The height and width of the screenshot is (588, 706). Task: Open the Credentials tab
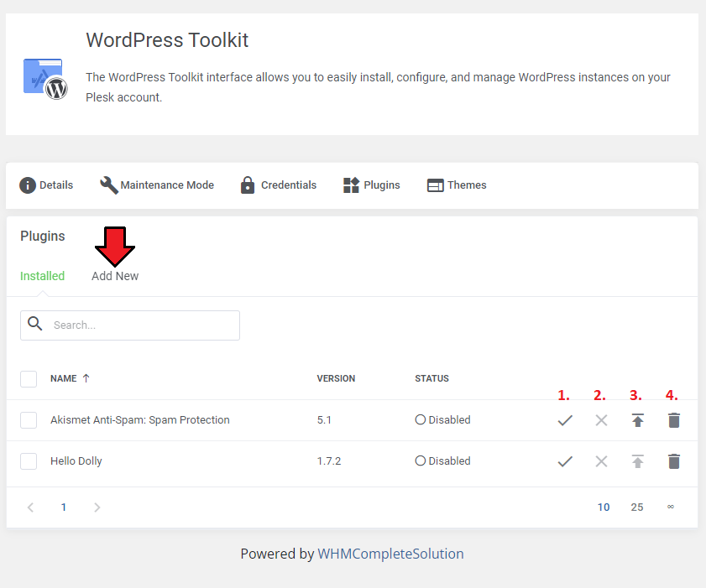278,185
